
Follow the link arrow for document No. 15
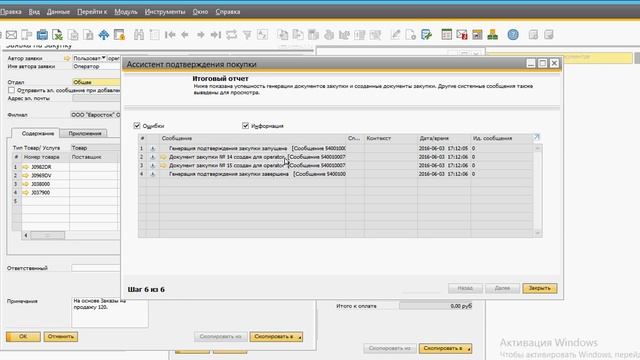pyautogui.click(x=163, y=166)
